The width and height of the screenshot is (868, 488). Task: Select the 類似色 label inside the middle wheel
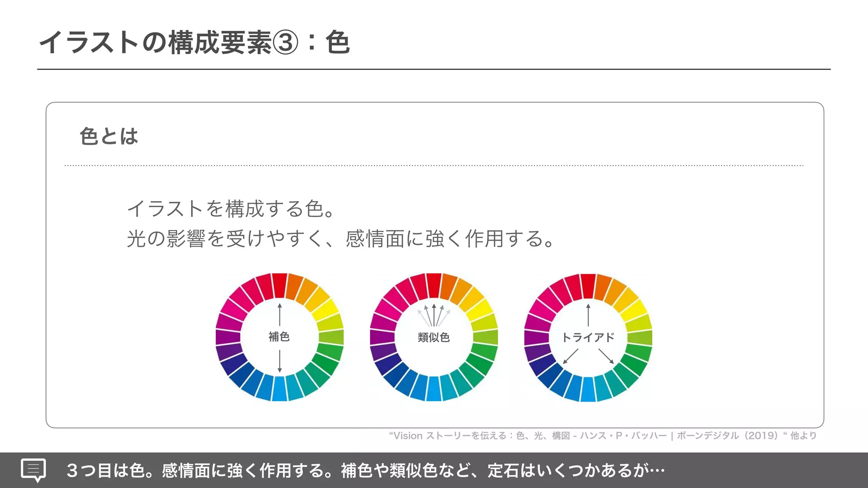coord(434,337)
